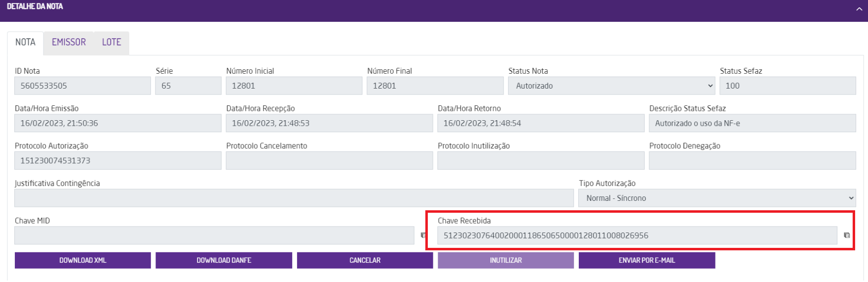The width and height of the screenshot is (868, 282).
Task: Collapse the Detalhe da Nota panel chevron
Action: 859,9
